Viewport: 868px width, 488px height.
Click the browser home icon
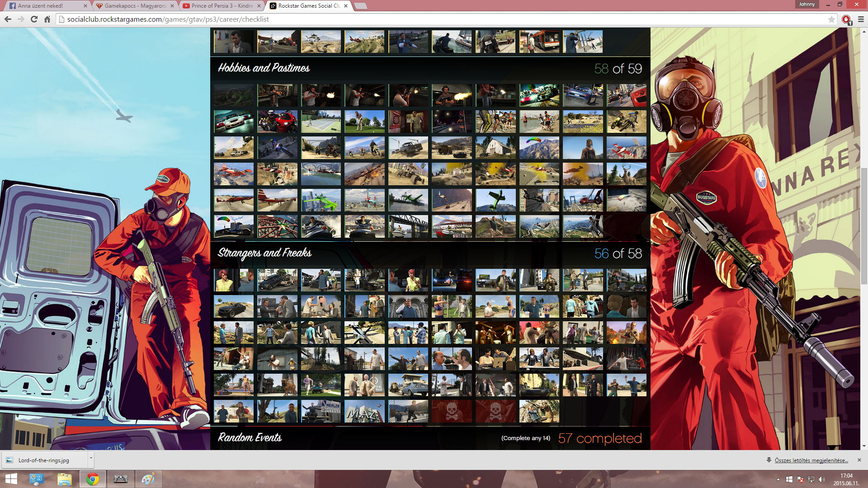[47, 19]
